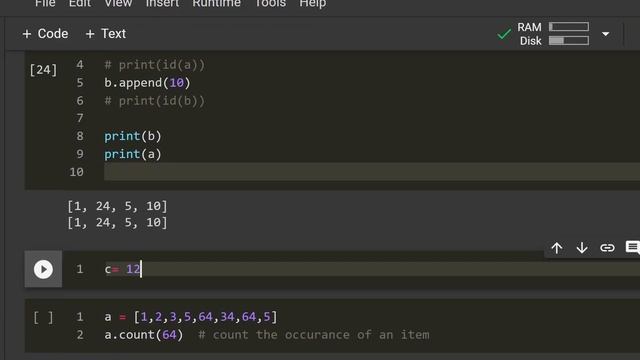This screenshot has width=640, height=360.
Task: Click the comment about counting occurance
Action: [x=313, y=335]
